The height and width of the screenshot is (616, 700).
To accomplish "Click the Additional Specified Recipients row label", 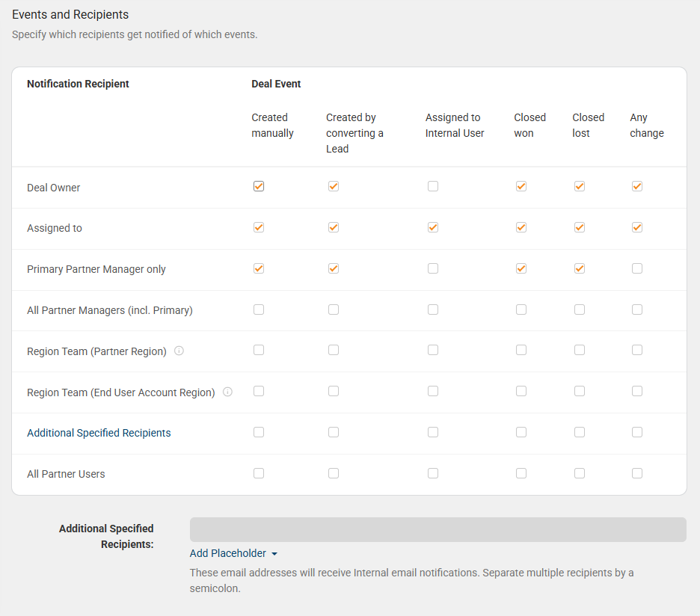I will pyautogui.click(x=99, y=433).
